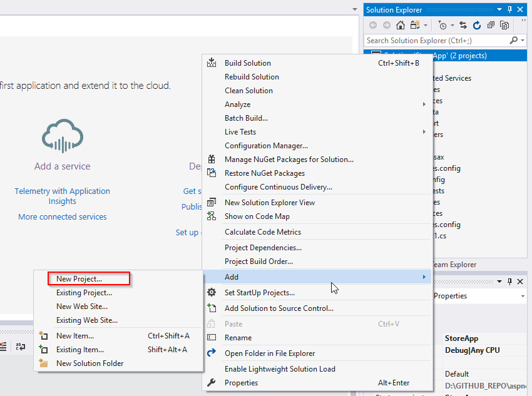This screenshot has width=532, height=396.
Task: Refresh the Solution Explorer tree
Action: click(x=477, y=25)
